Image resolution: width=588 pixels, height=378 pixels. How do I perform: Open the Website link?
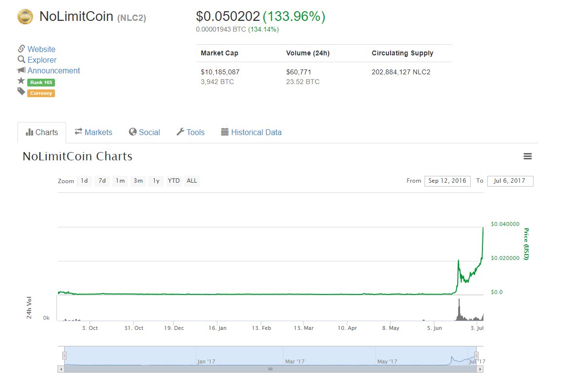(x=41, y=49)
